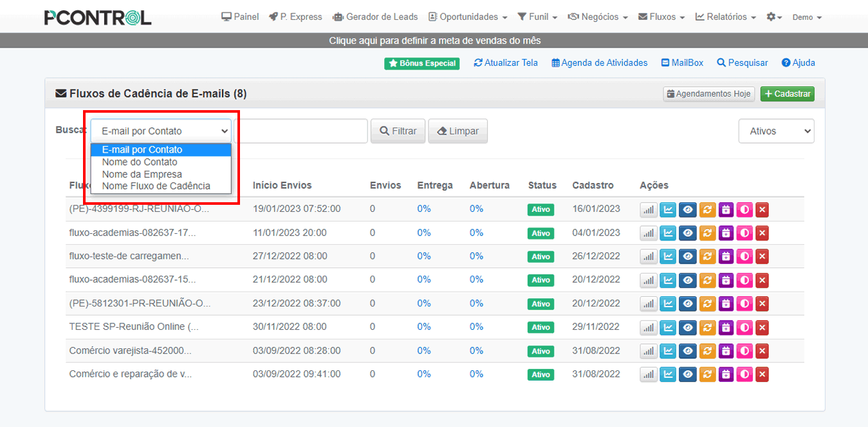Click purple calendar icon for (PE)-4399199-RJ-REUNIÃO row
Viewport: 868px width, 427px height.
click(726, 210)
